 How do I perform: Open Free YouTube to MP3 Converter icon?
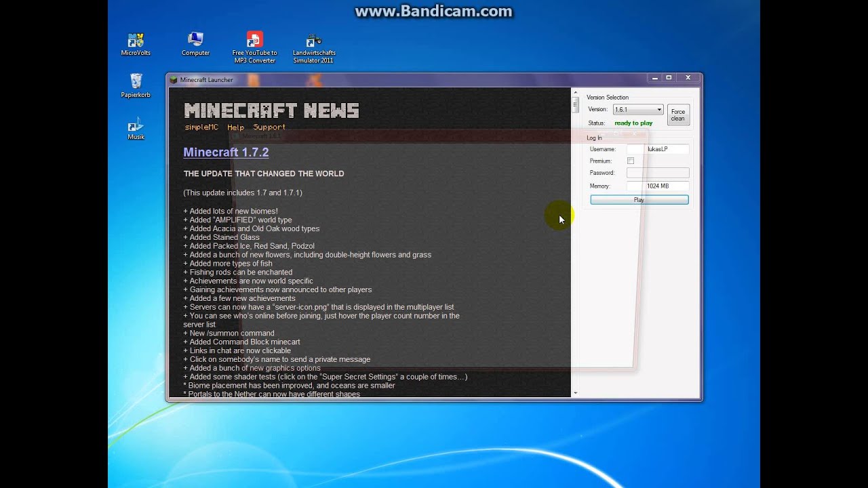(254, 47)
